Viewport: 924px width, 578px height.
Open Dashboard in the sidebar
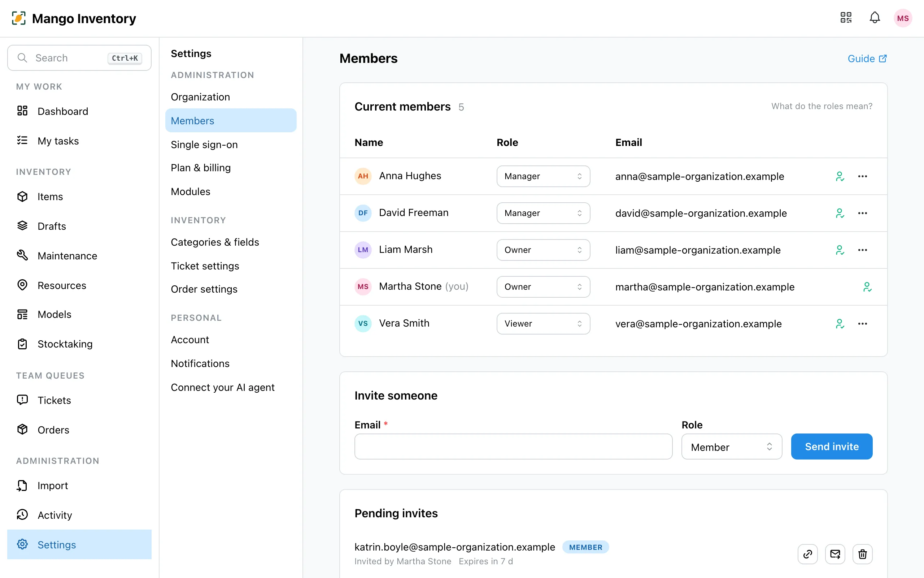point(79,111)
